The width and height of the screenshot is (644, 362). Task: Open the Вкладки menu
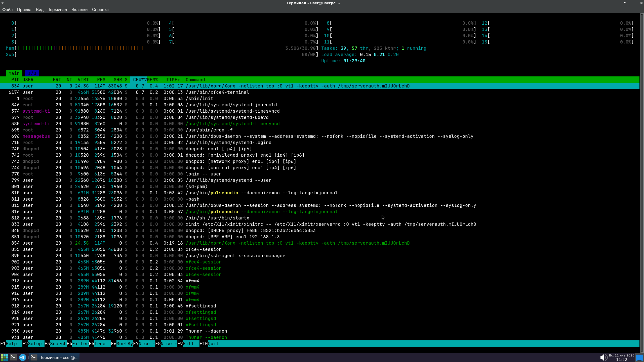pyautogui.click(x=79, y=10)
